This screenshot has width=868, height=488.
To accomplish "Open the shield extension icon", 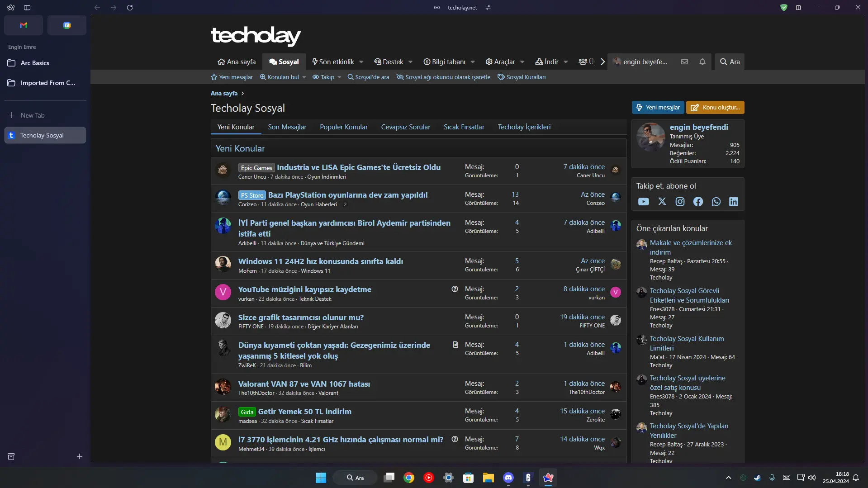I will pyautogui.click(x=784, y=8).
